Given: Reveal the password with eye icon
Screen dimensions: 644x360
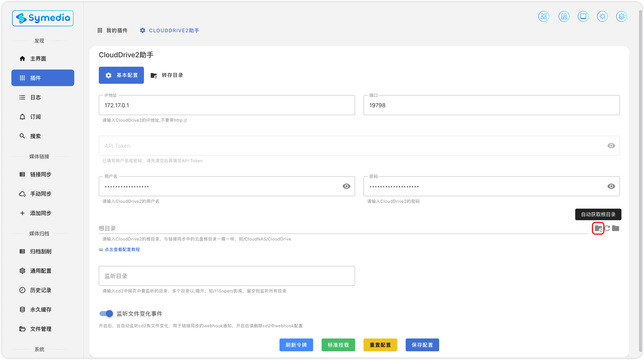Looking at the screenshot, I should point(611,186).
